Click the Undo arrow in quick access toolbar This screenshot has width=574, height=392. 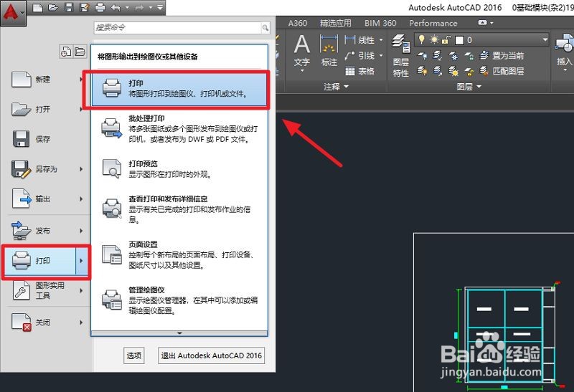(x=116, y=7)
